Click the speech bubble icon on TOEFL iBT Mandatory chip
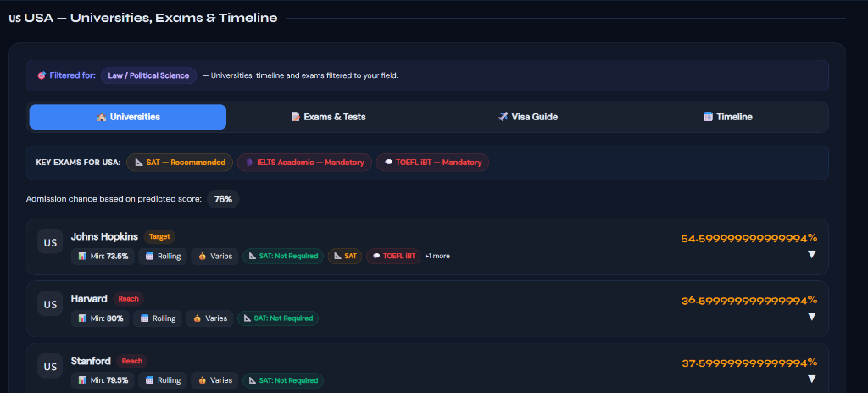868x393 pixels. click(x=388, y=163)
